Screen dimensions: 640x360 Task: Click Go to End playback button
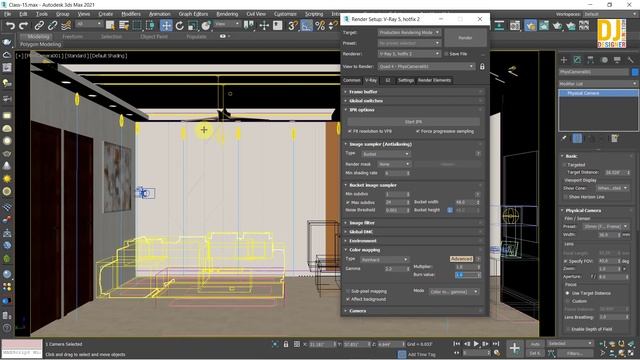[496, 344]
